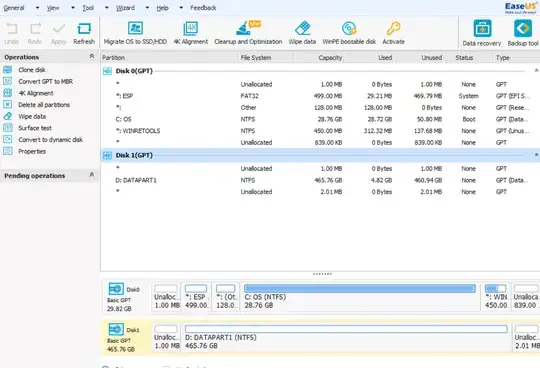
Task: Collapse the Disk 0(GPT) group
Action: [x=536, y=71]
